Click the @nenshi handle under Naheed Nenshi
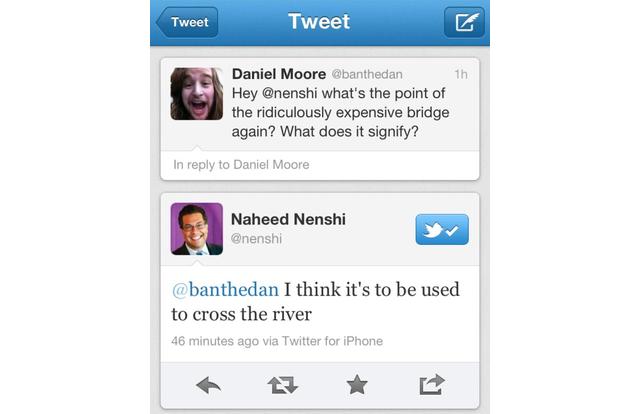The image size is (640, 414). [256, 239]
